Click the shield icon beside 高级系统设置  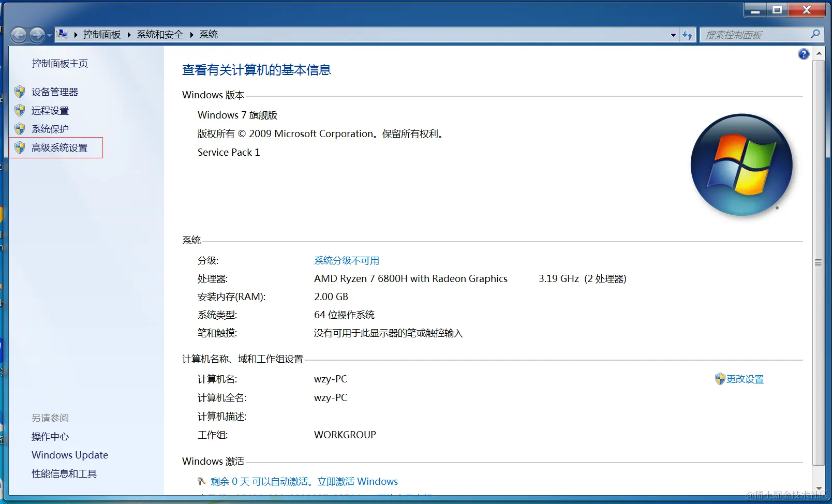pyautogui.click(x=20, y=147)
